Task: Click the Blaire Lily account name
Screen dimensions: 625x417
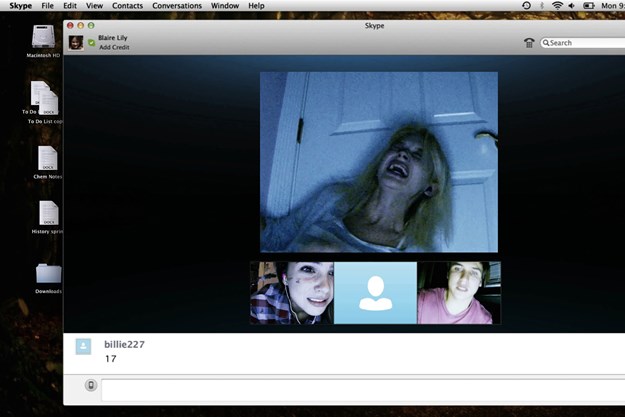Action: click(x=113, y=38)
